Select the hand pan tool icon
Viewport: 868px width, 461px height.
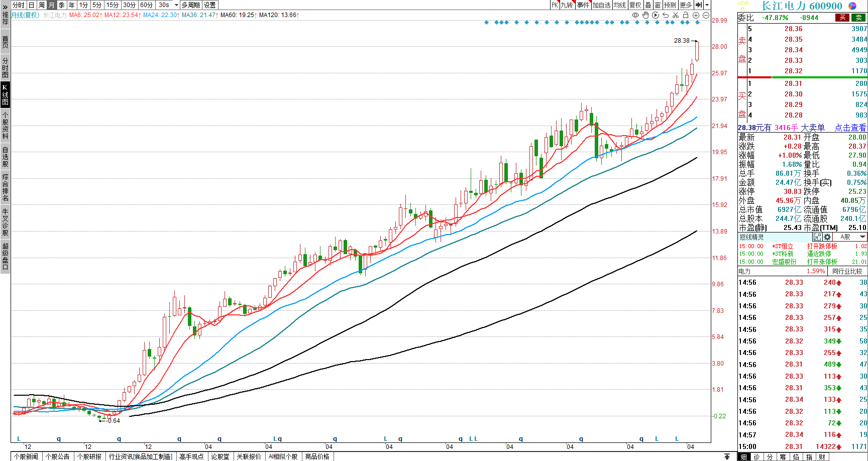[x=645, y=15]
